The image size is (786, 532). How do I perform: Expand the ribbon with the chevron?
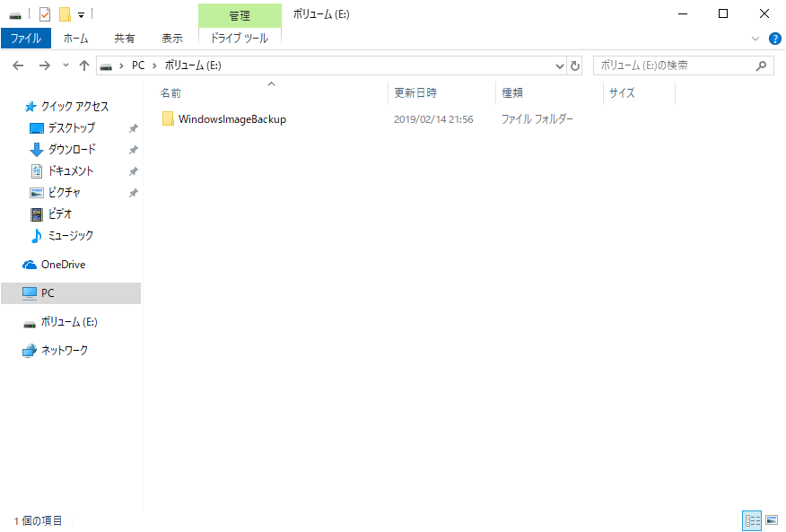[x=755, y=39]
